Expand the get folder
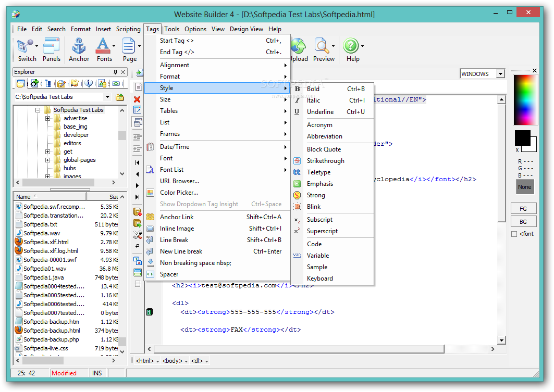Image resolution: width=554 pixels, height=392 pixels. (x=48, y=151)
